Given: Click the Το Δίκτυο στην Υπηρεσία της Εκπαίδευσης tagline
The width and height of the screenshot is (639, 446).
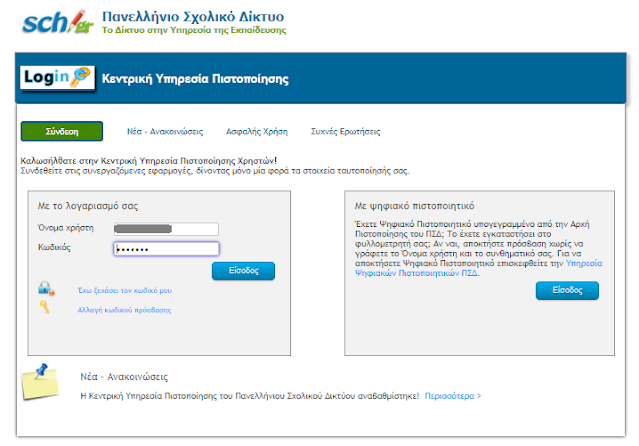Looking at the screenshot, I should (x=194, y=30).
